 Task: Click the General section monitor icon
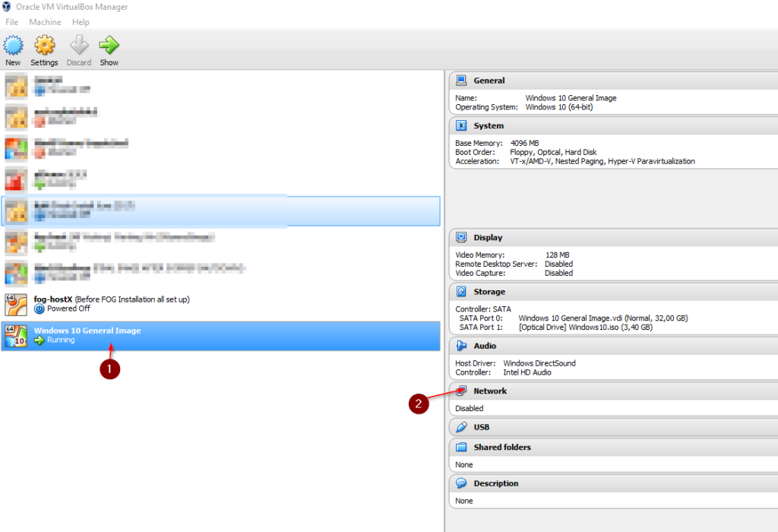pos(461,80)
